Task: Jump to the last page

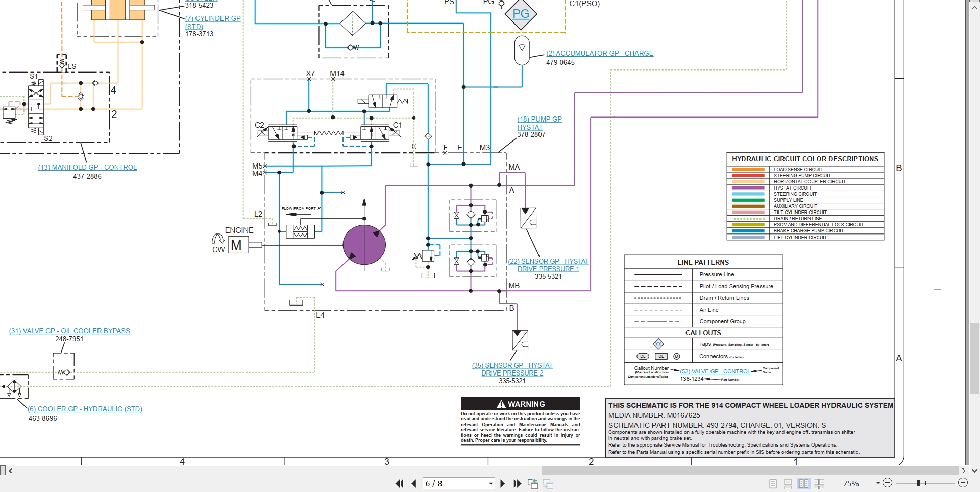Action: [517, 483]
